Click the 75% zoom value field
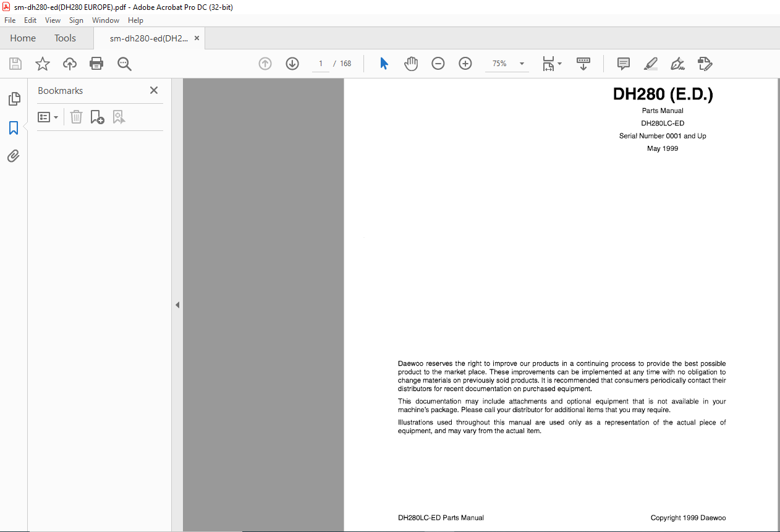 (499, 64)
